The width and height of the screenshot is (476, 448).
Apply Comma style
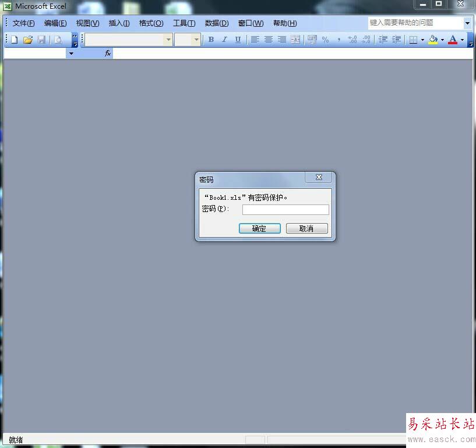(x=339, y=40)
